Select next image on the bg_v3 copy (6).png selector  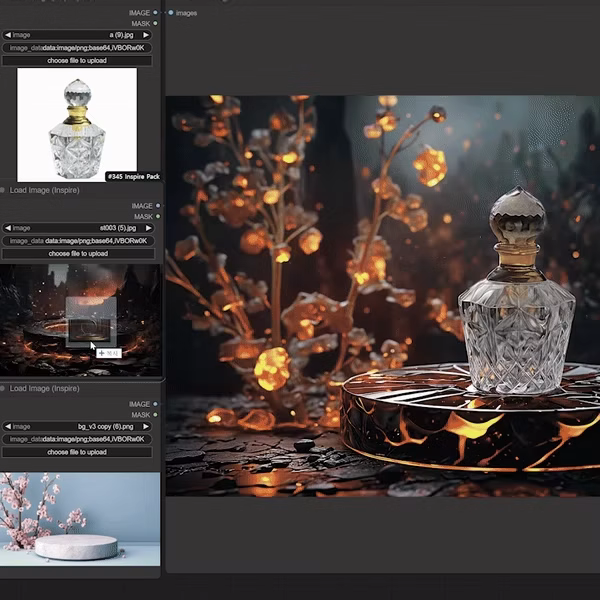pos(146,426)
